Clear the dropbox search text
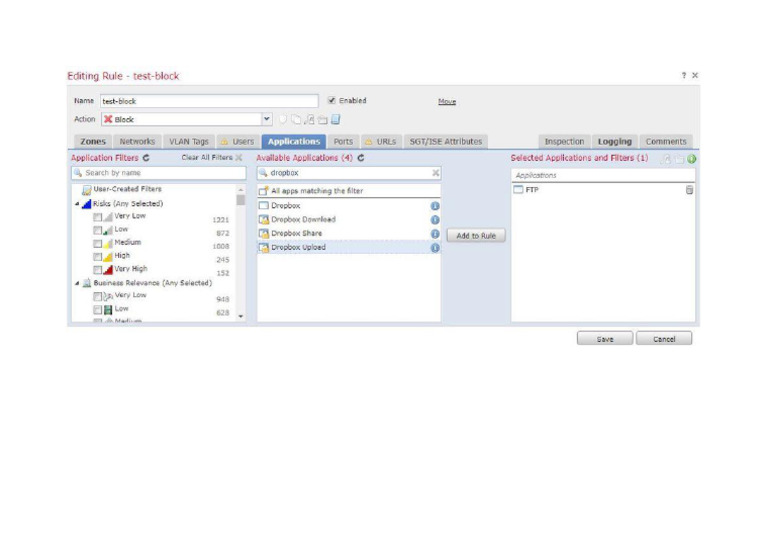 pyautogui.click(x=435, y=173)
